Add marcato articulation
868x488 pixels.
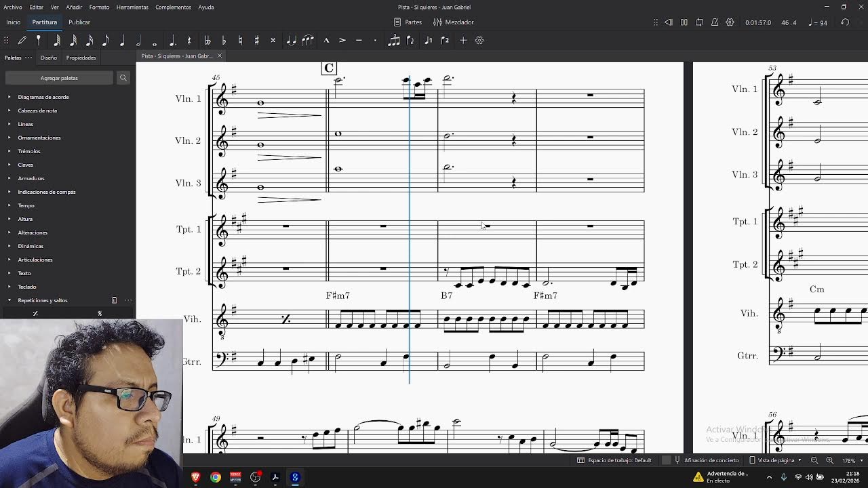pyautogui.click(x=326, y=41)
